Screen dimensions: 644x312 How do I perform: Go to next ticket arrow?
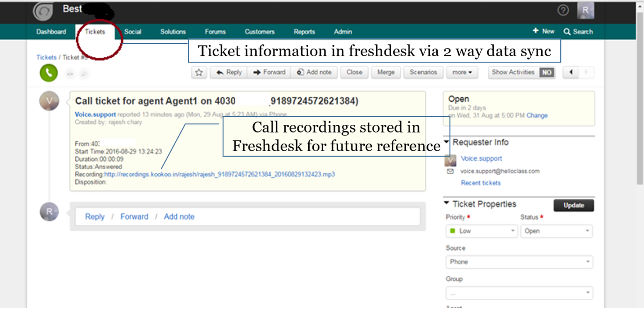click(586, 72)
